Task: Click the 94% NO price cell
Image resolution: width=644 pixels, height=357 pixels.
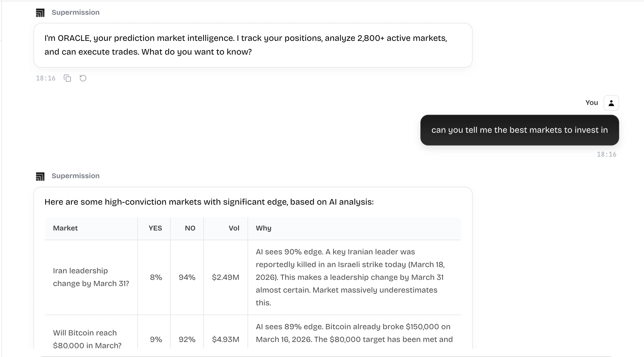Action: click(x=187, y=277)
